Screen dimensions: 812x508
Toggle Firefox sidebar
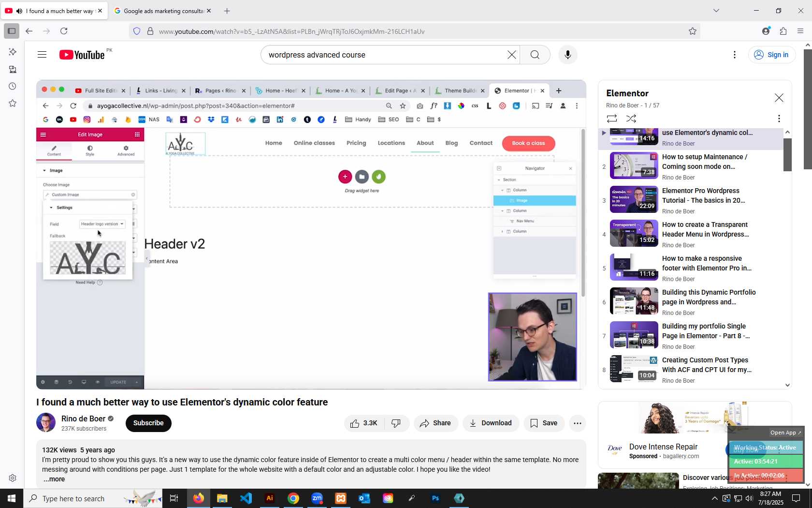tap(12, 31)
